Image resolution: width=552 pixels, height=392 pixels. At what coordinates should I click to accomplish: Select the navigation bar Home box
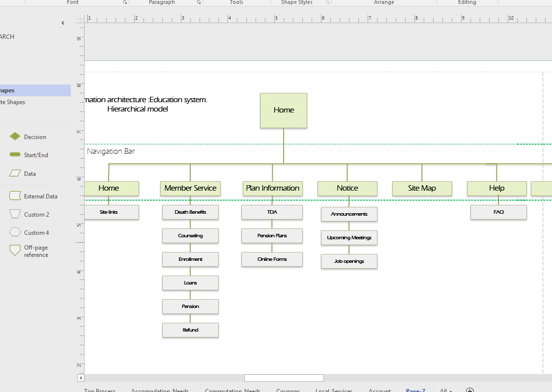click(111, 188)
